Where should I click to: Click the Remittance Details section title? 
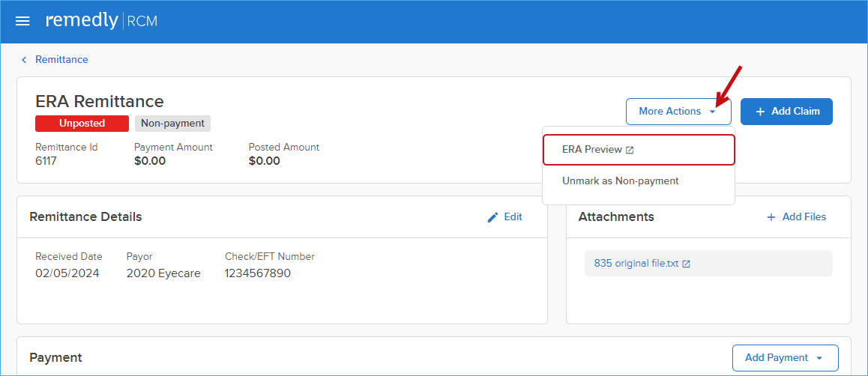coord(85,216)
